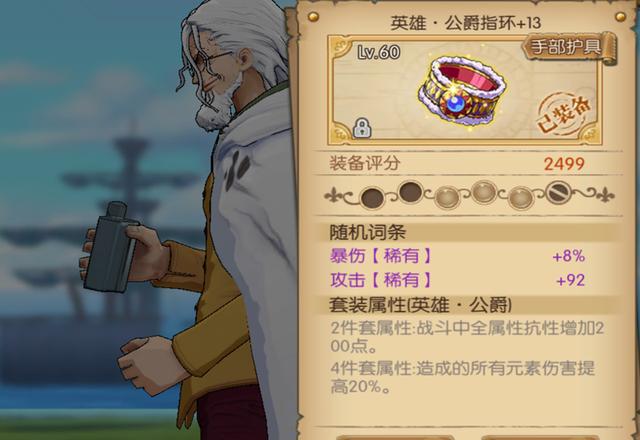This screenshot has height=440, width=640.
Task: Tap the fourth gem socket in the middle
Action: pos(484,192)
